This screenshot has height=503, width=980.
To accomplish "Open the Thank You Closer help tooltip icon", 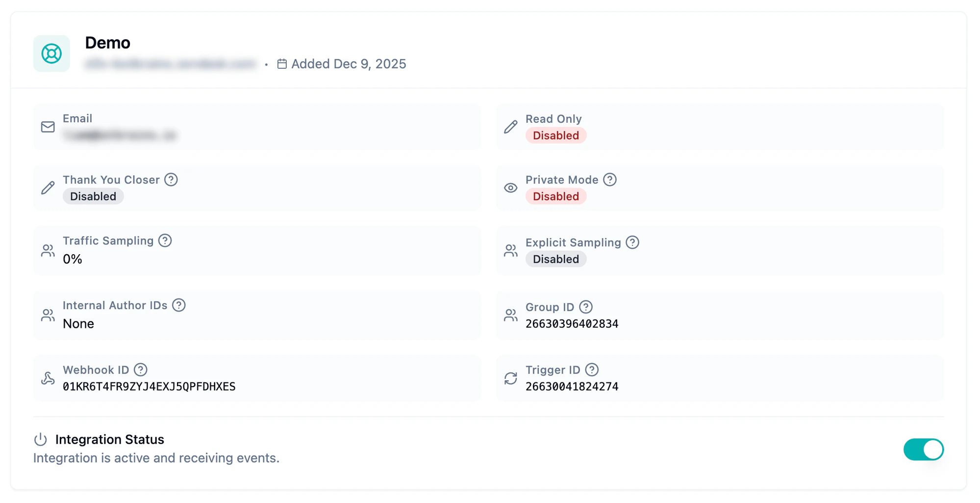I will (x=171, y=180).
